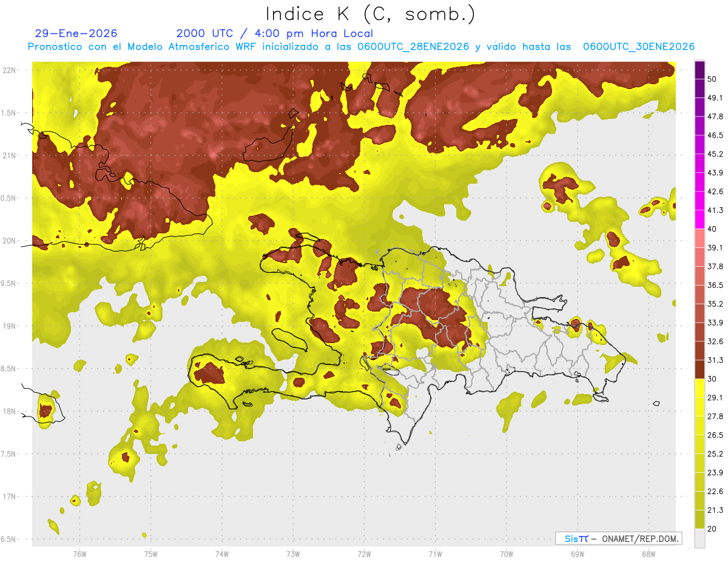This screenshot has width=728, height=562.
Task: Click the "31.3" color scale value
Action: [715, 360]
